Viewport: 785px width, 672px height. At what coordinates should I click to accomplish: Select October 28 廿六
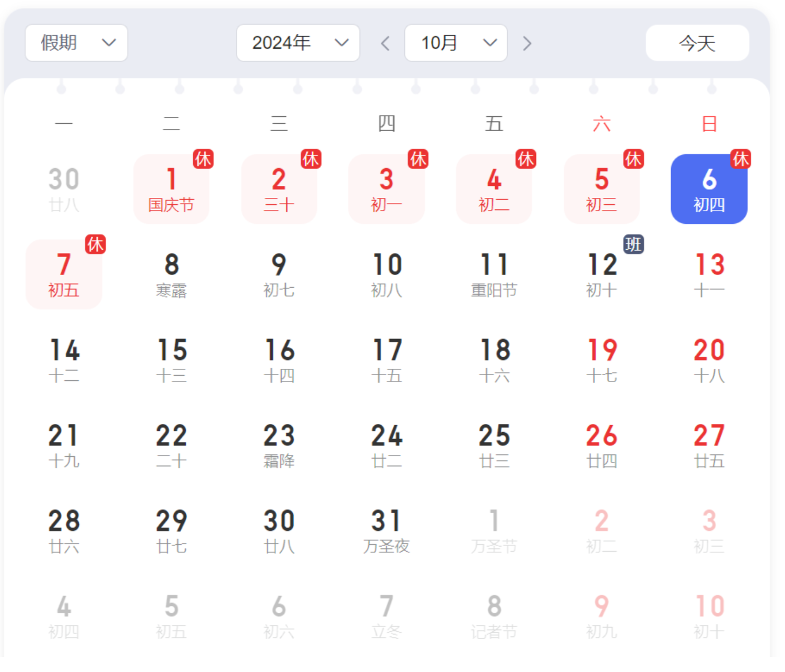[x=64, y=531]
